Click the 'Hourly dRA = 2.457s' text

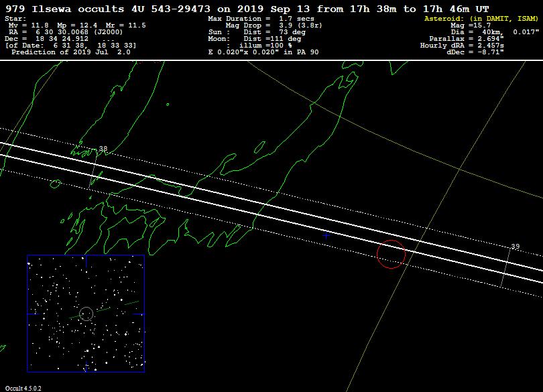[x=462, y=46]
